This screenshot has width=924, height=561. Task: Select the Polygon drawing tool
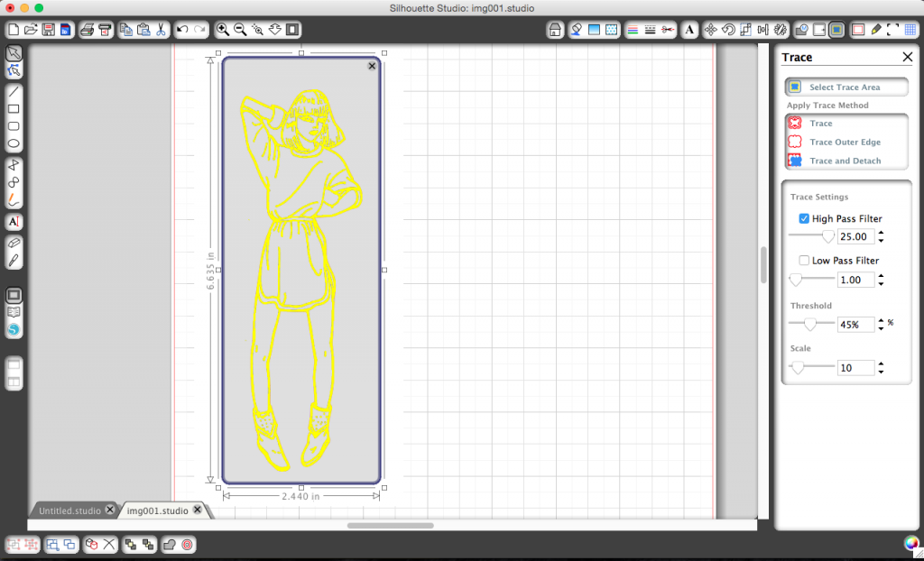pyautogui.click(x=14, y=165)
